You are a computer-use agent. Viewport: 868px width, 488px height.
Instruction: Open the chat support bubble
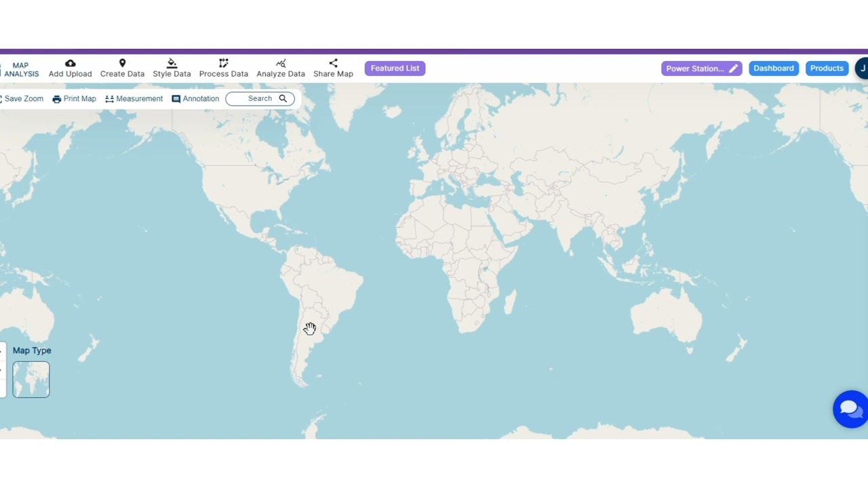coord(850,409)
